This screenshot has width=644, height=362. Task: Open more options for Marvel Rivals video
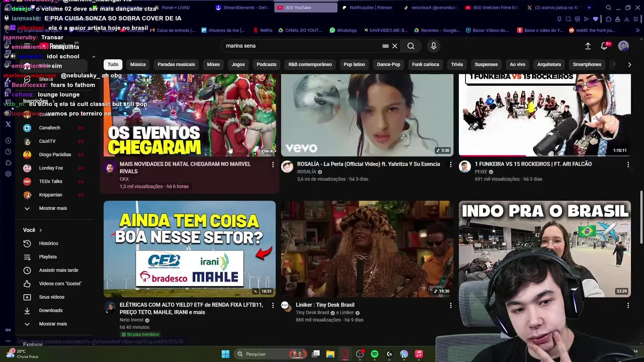(273, 164)
